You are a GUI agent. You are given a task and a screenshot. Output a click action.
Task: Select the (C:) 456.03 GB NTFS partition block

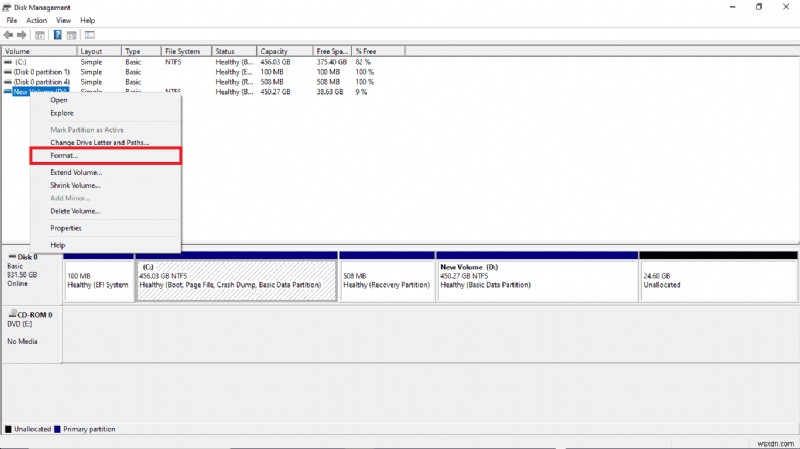(236, 276)
